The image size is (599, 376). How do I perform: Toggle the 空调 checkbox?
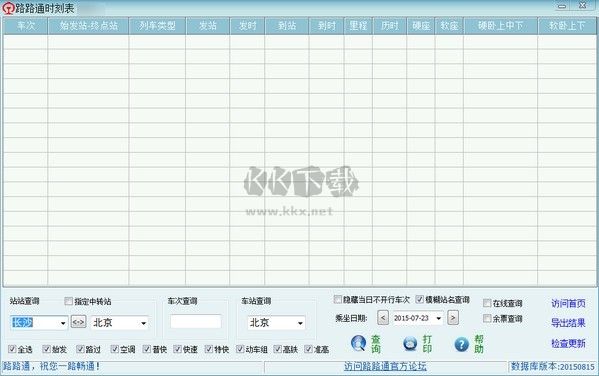115,348
